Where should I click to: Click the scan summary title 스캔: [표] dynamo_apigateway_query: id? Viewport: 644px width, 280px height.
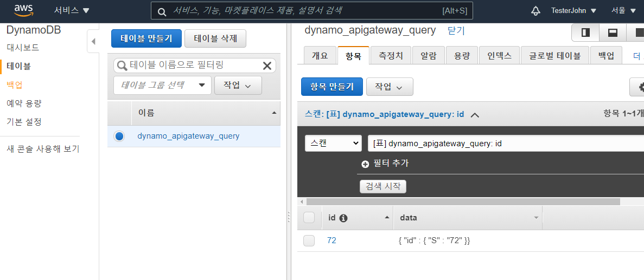(385, 114)
